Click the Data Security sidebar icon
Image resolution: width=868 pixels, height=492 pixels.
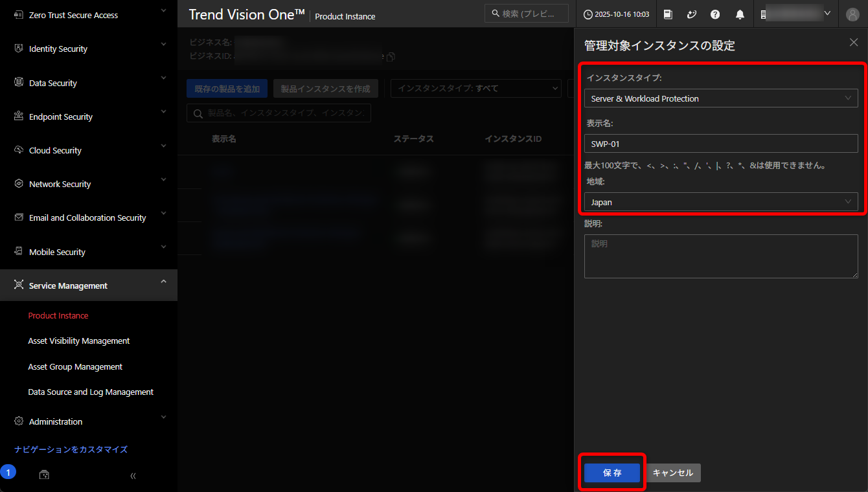point(18,83)
